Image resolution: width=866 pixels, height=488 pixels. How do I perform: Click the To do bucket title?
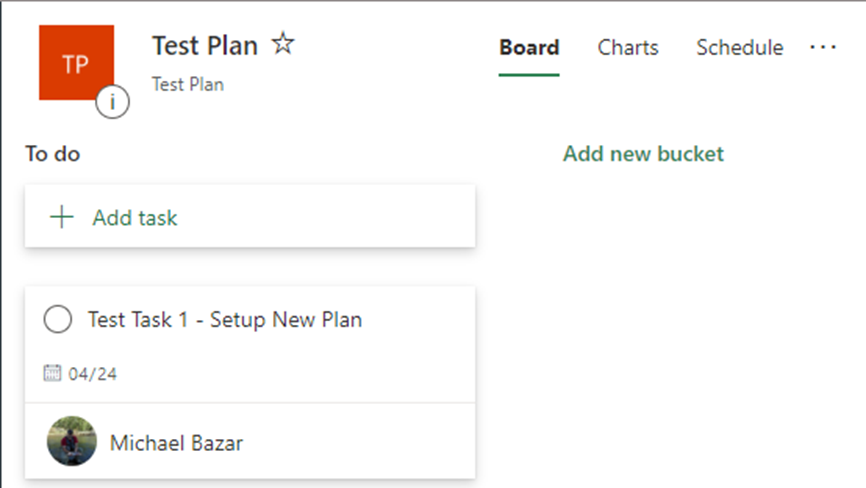53,153
